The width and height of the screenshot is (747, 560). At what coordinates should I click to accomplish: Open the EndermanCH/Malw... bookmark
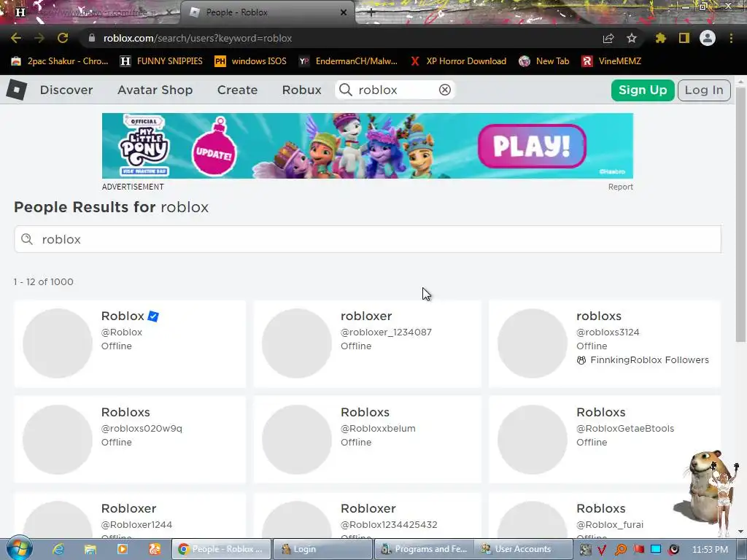348,61
